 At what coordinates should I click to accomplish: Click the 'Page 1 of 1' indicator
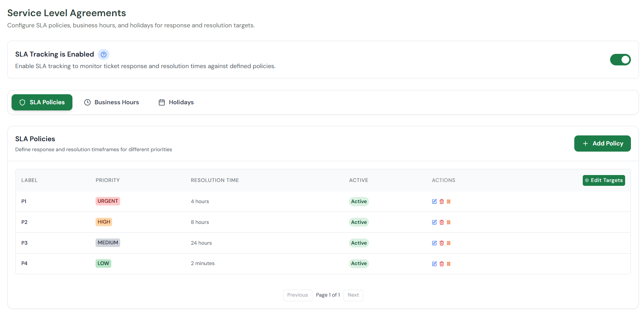tap(328, 295)
